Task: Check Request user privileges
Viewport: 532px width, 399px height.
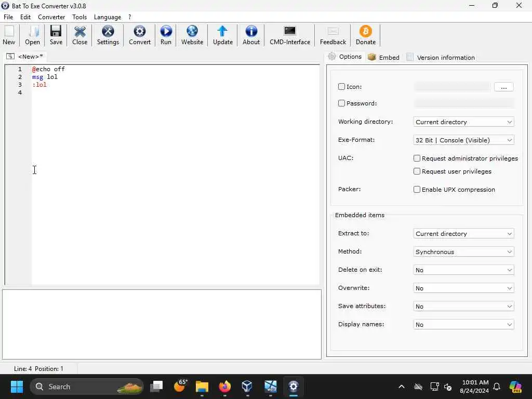Action: (417, 171)
